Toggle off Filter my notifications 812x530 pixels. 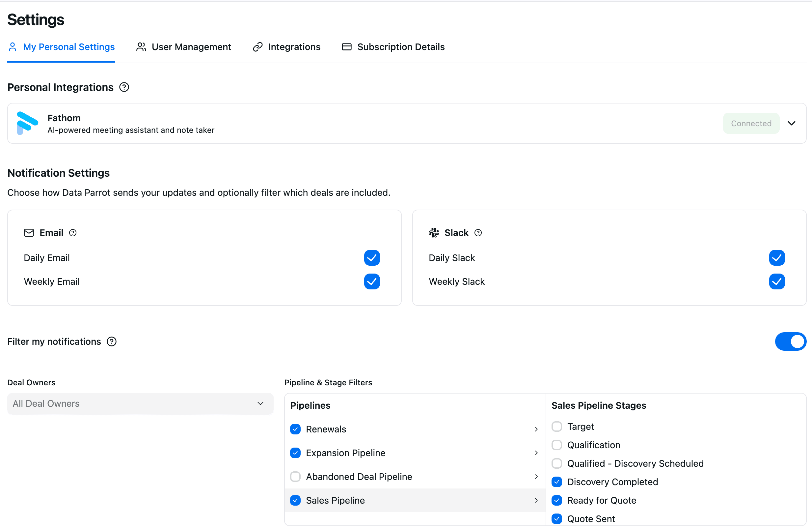coord(791,341)
